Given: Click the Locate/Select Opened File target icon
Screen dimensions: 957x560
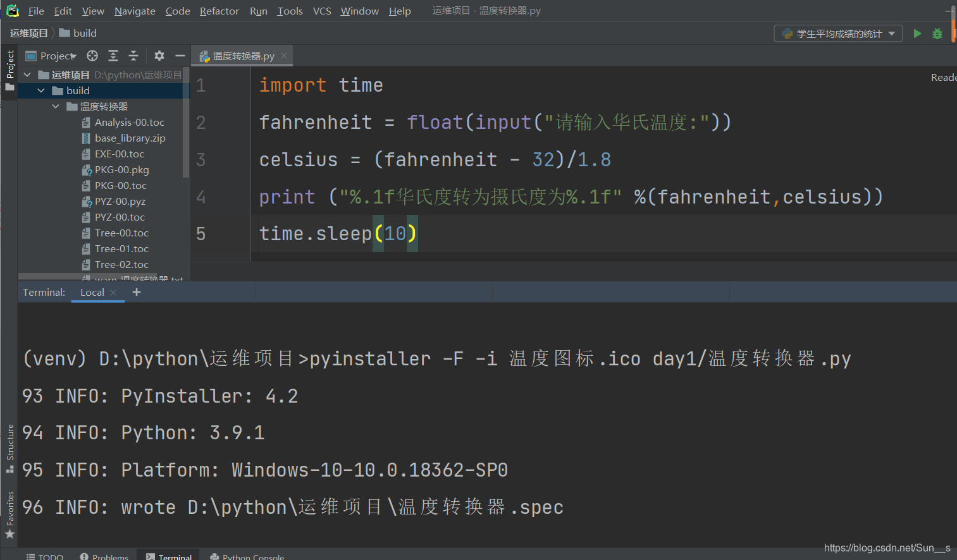Looking at the screenshot, I should click(92, 56).
